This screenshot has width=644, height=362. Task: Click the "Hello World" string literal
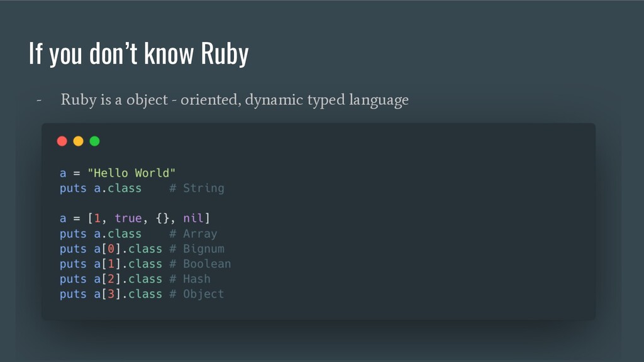tap(131, 173)
